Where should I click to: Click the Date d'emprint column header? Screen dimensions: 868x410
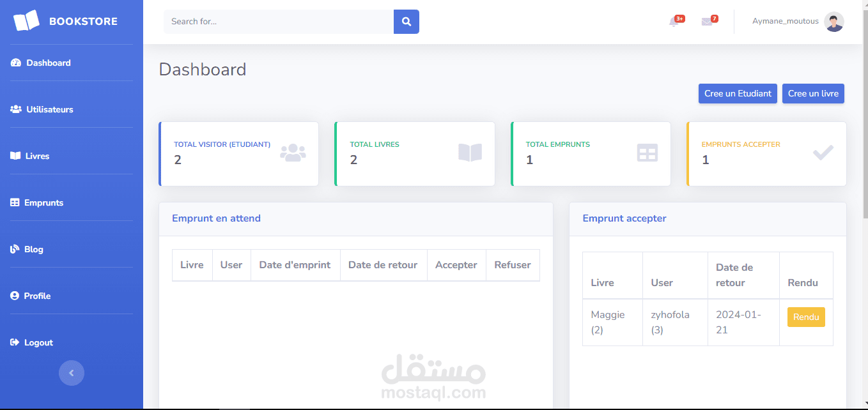[295, 265]
